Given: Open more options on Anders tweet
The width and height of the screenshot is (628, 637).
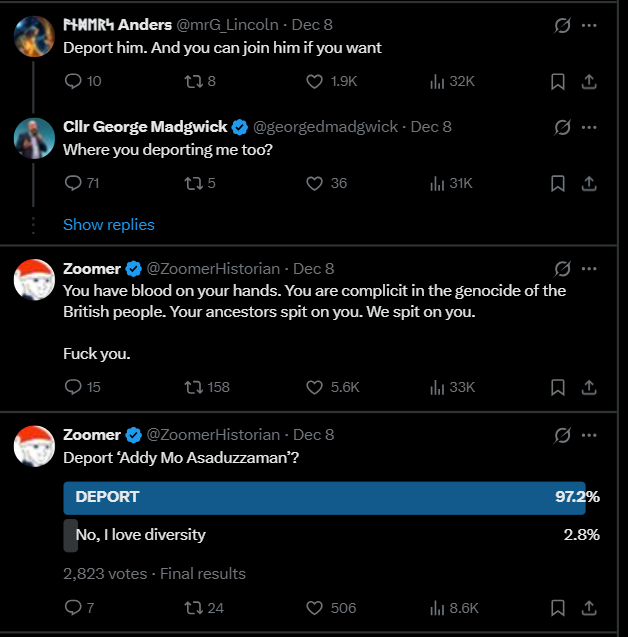Looking at the screenshot, I should coord(589,25).
